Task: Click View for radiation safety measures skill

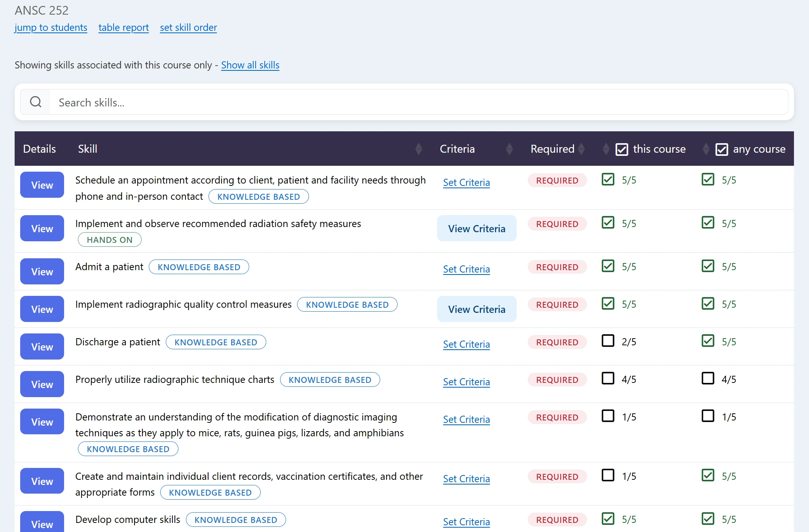Action: tap(42, 228)
